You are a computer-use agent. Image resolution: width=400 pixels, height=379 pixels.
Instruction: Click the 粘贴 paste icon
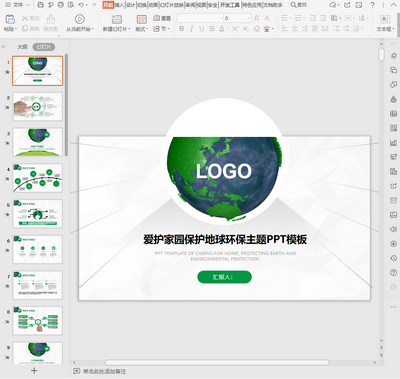(10, 19)
